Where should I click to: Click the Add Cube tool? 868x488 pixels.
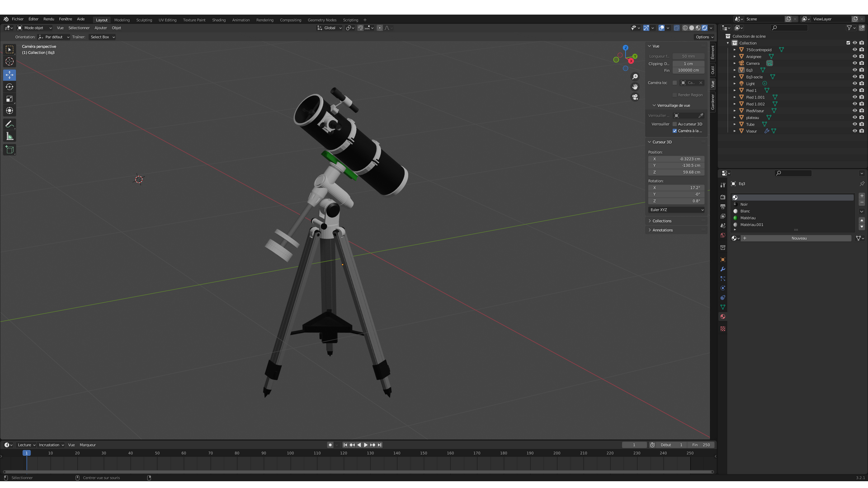9,150
